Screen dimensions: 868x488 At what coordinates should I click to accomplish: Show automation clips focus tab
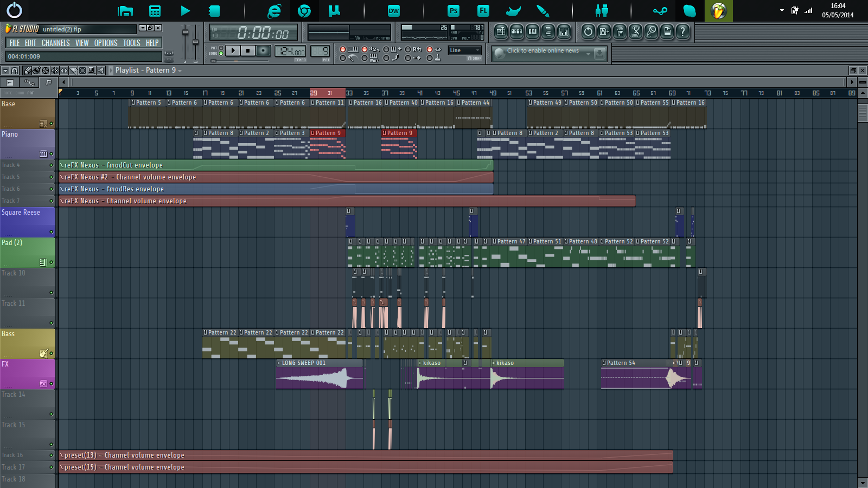click(x=29, y=82)
